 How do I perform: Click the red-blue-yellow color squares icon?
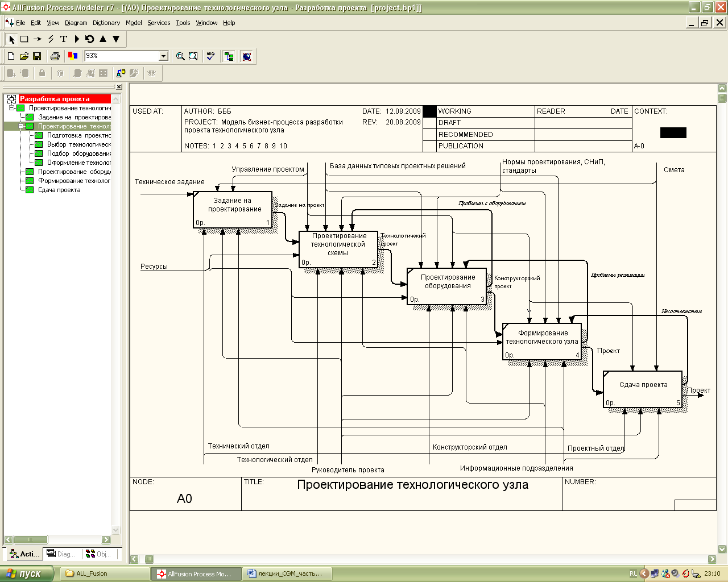(x=73, y=56)
